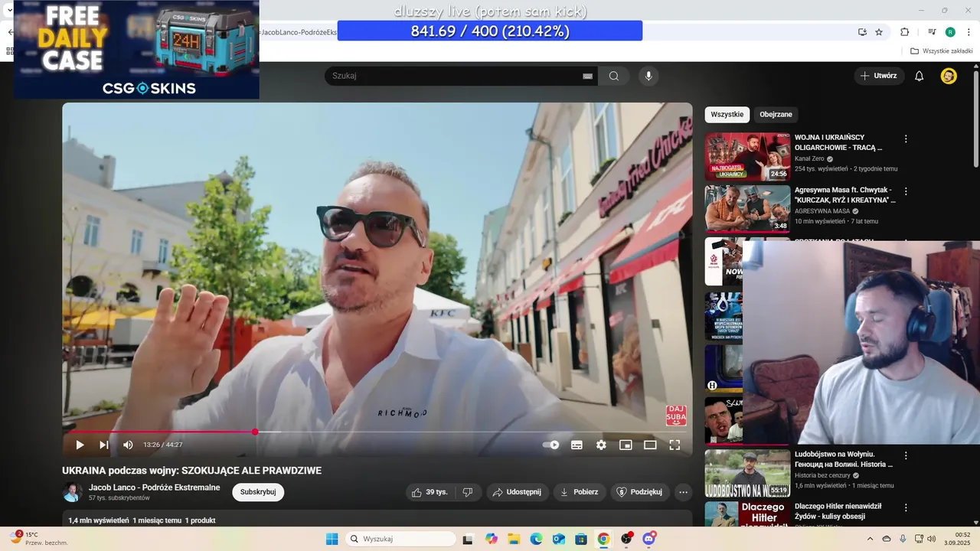Bookmark this page with star icon
980x551 pixels.
click(879, 32)
